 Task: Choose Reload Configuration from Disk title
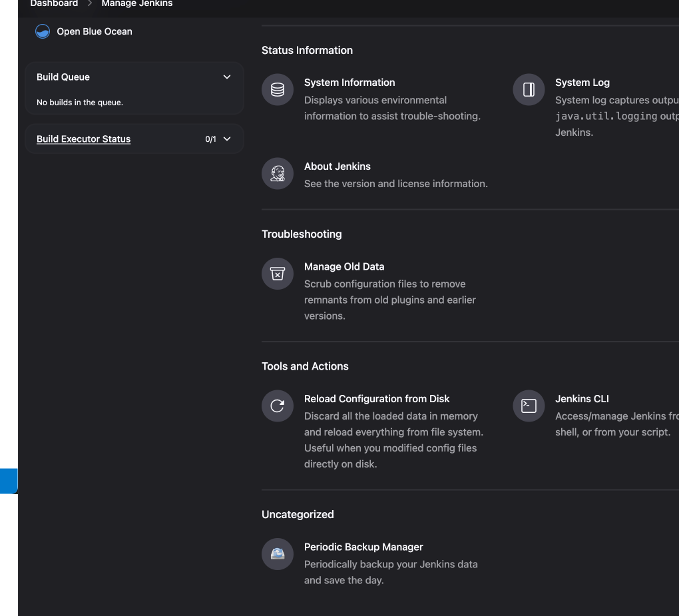tap(377, 399)
